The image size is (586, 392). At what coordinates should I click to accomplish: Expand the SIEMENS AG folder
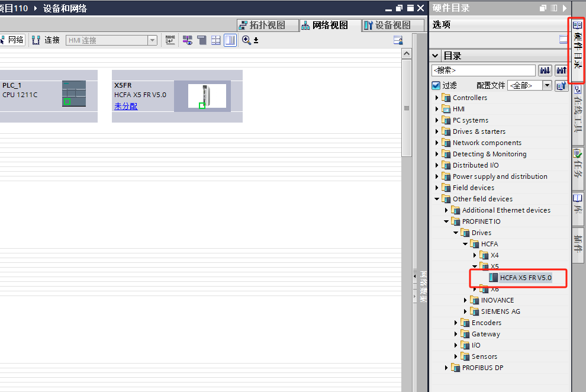465,311
